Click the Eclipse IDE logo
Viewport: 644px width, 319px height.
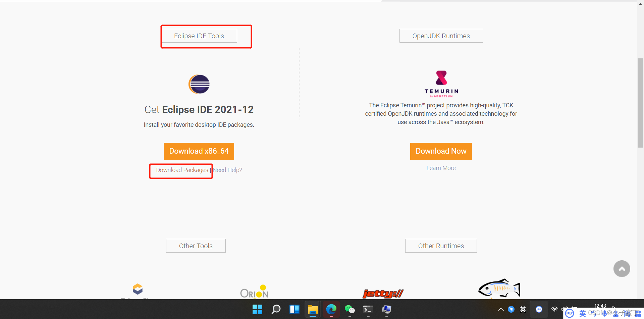tap(199, 84)
